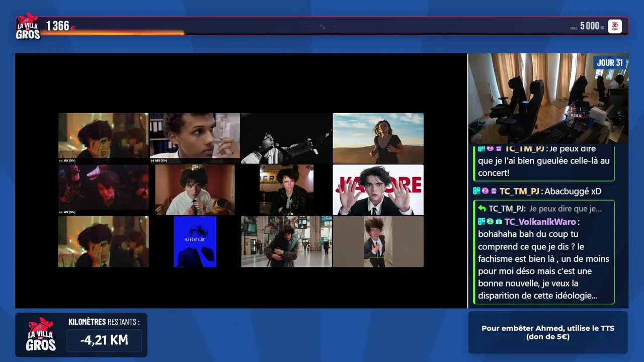Click TC_TM_PJ name in the quoted reply line

tap(507, 209)
